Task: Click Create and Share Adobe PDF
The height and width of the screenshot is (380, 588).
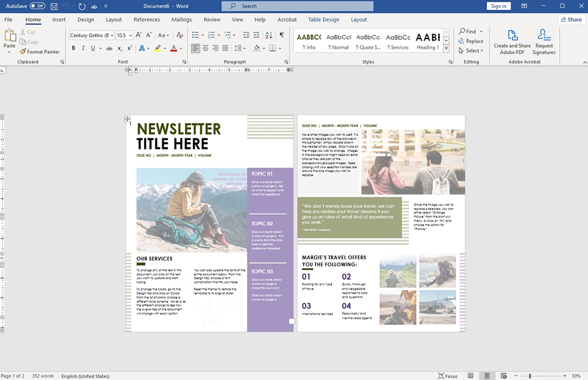Action: pyautogui.click(x=512, y=42)
